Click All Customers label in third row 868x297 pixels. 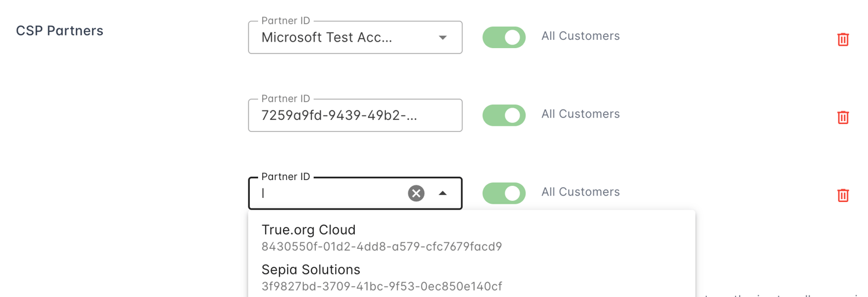tap(580, 192)
